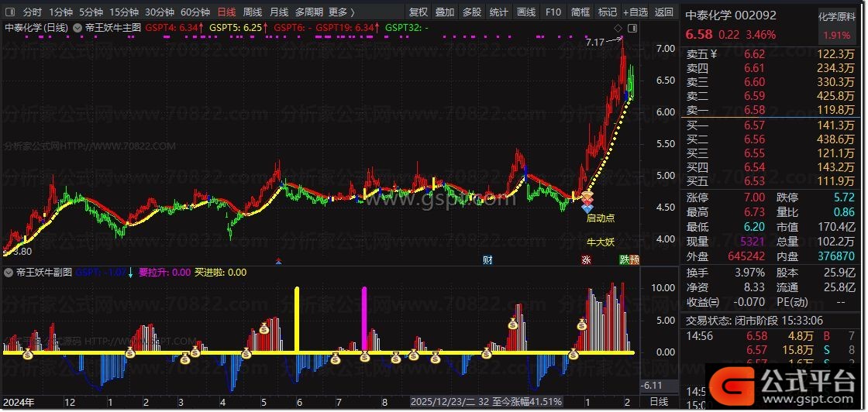Toggle the 叠加 overlay option
The width and height of the screenshot is (868, 412).
click(445, 12)
